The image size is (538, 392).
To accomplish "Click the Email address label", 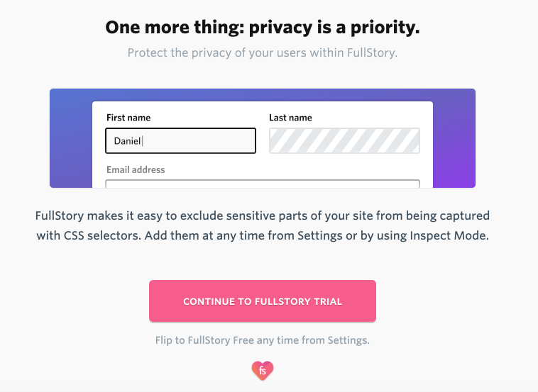I will (136, 169).
